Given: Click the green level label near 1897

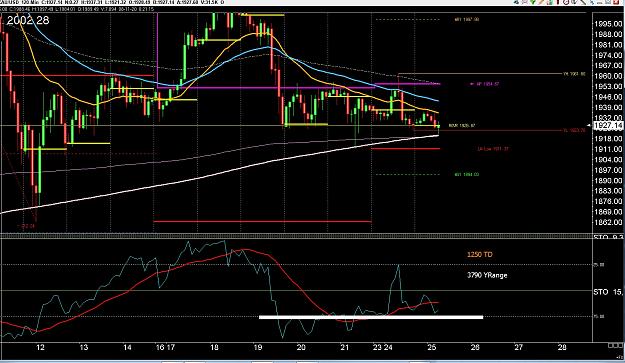Looking at the screenshot, I should (x=467, y=175).
